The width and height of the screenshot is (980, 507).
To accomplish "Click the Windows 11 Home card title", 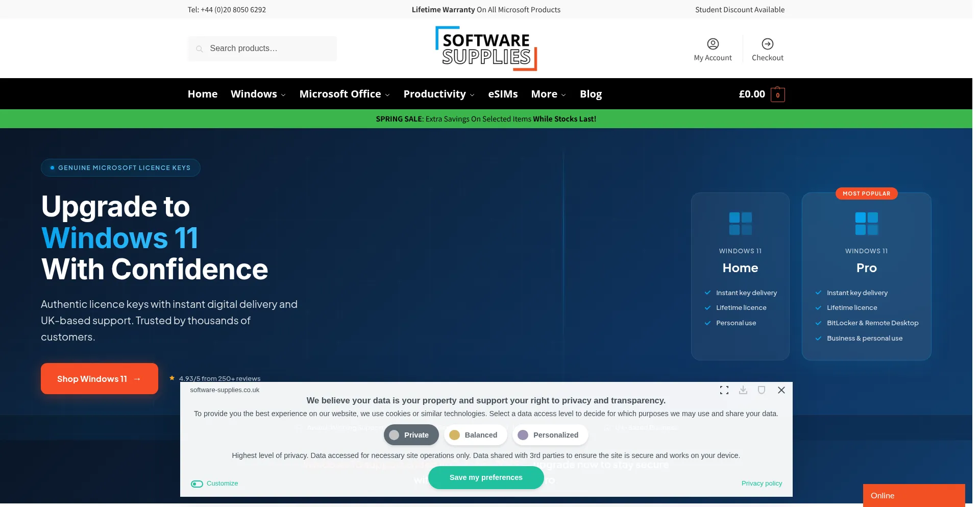I will pos(740,268).
